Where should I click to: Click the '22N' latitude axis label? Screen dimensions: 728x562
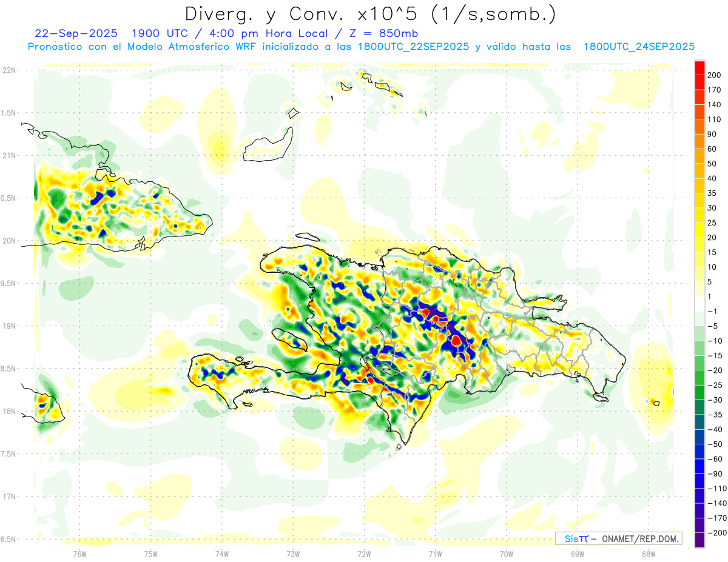click(9, 70)
